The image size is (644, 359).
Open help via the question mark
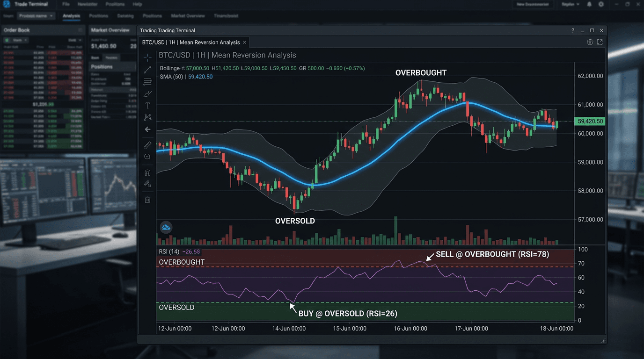(573, 30)
